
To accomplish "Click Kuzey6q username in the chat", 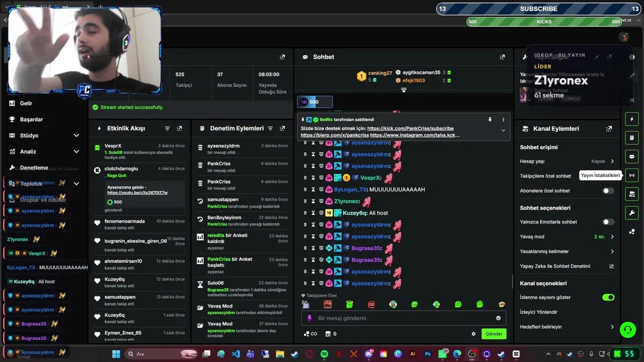I will 355,213.
